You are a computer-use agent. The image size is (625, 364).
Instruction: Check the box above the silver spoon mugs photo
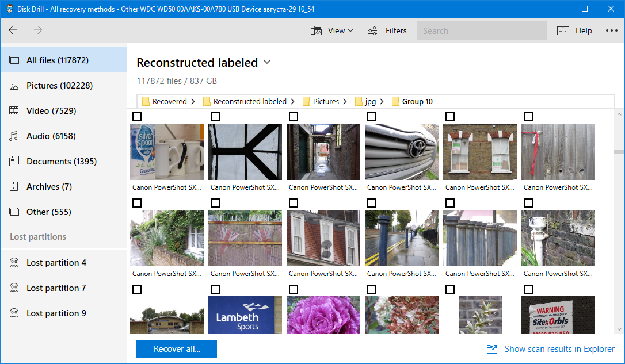pos(137,117)
